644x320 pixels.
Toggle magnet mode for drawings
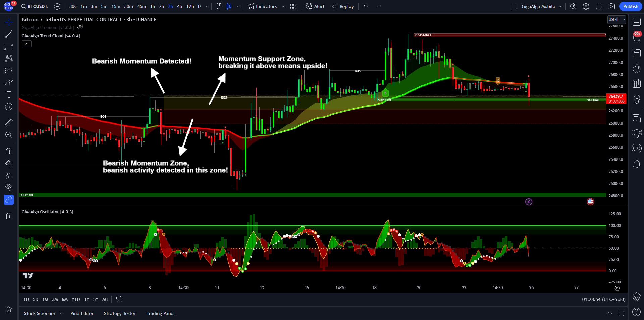point(9,151)
